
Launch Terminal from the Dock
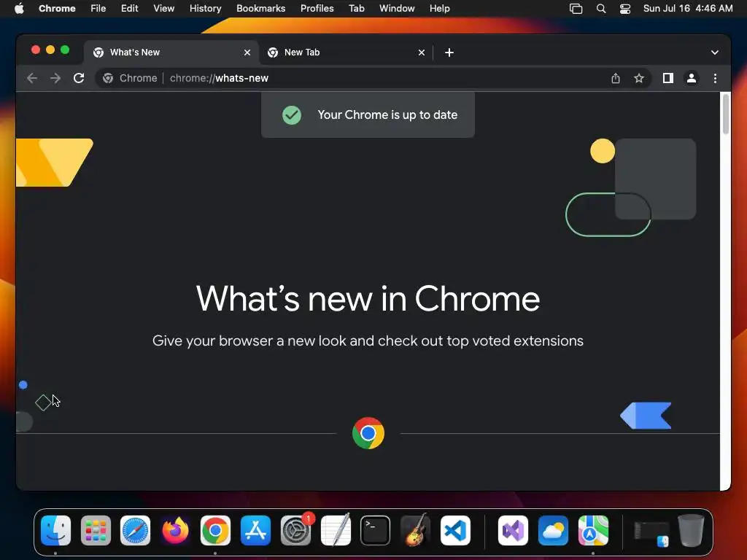click(376, 531)
